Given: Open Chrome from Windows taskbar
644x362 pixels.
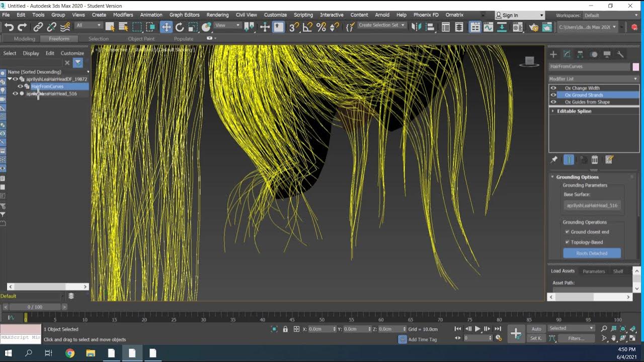Looking at the screenshot, I should [70, 353].
